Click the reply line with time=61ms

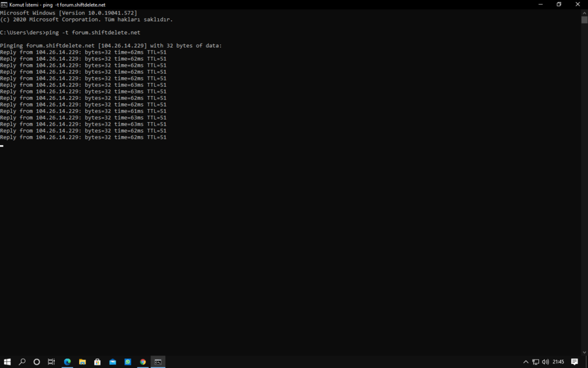click(83, 111)
